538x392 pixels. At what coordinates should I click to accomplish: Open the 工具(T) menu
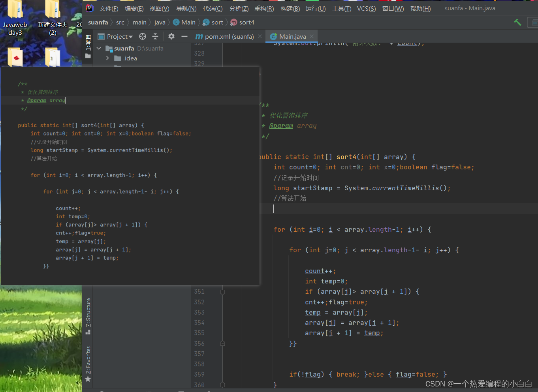coord(342,8)
